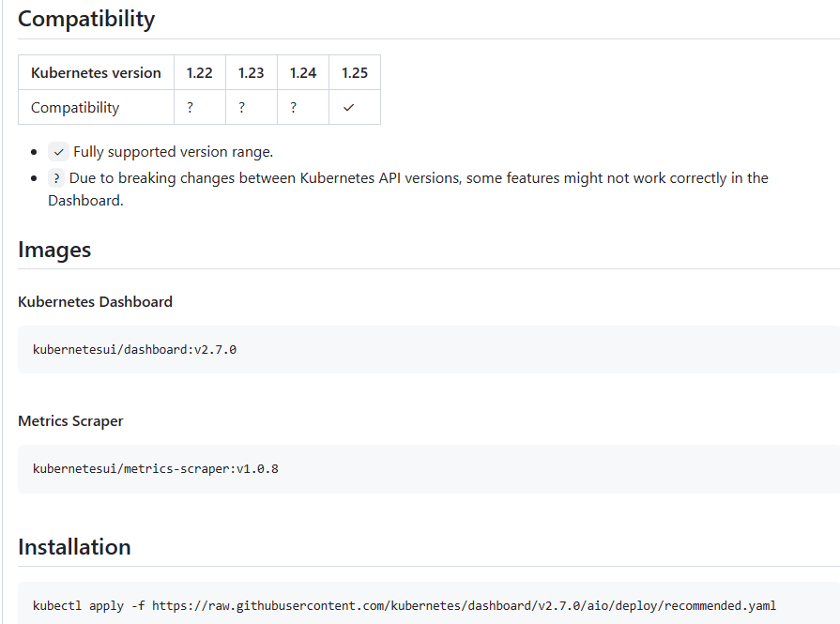Click the question mark under version 1.24
The width and height of the screenshot is (840, 624).
click(x=294, y=108)
